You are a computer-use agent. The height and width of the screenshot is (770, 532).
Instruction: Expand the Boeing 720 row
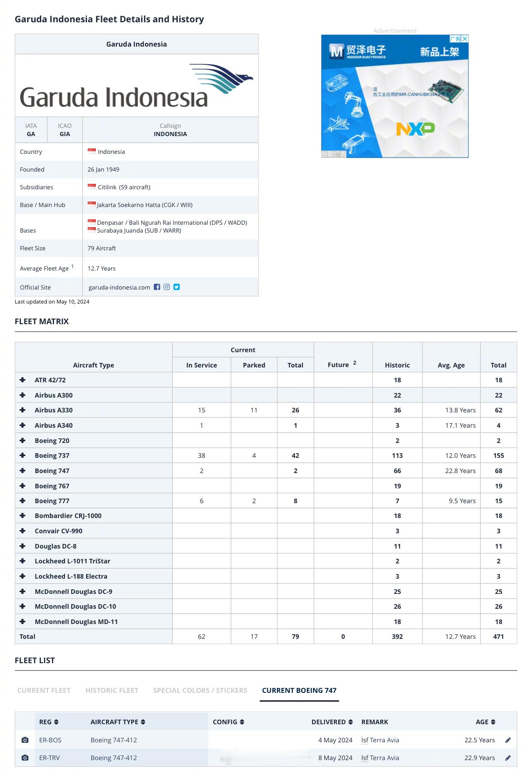tap(23, 440)
